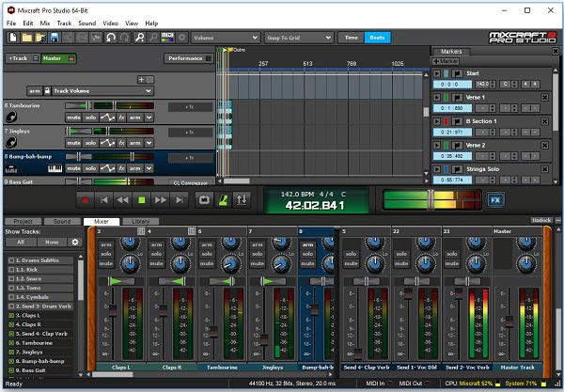Screen dimensions: 564x392
Task: Create a new project with the blank page icon
Action: (13, 38)
